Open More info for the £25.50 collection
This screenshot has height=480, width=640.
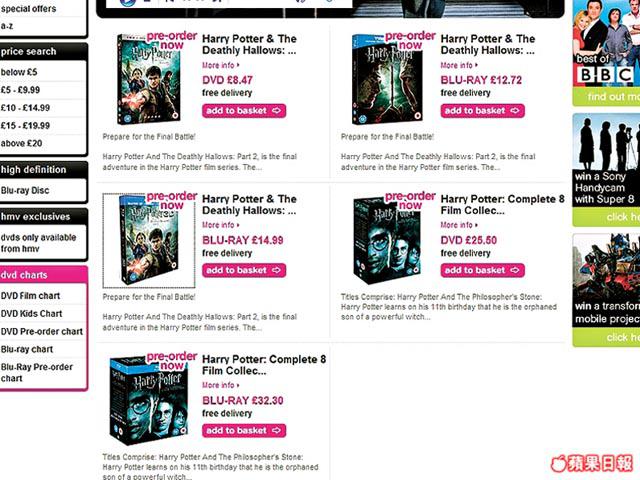tap(459, 225)
